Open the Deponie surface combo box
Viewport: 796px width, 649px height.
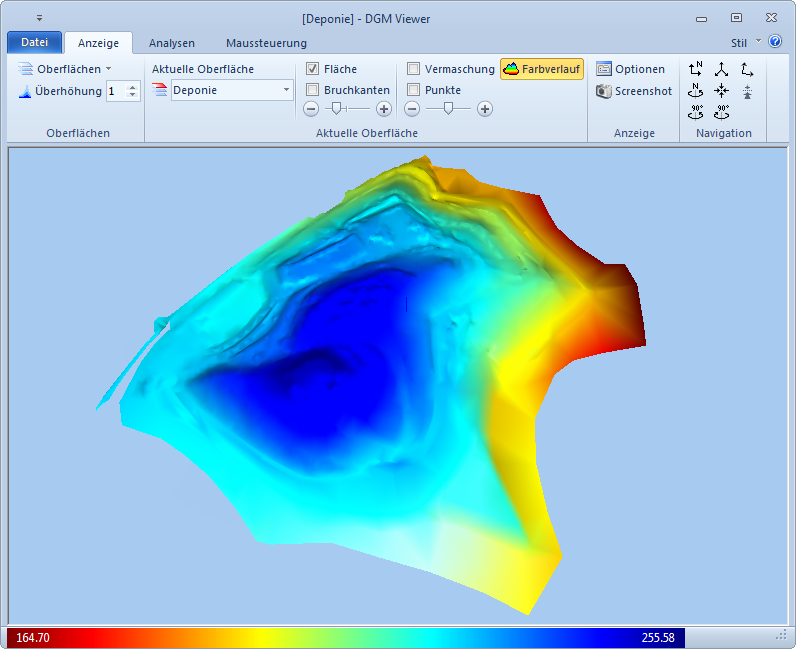231,90
